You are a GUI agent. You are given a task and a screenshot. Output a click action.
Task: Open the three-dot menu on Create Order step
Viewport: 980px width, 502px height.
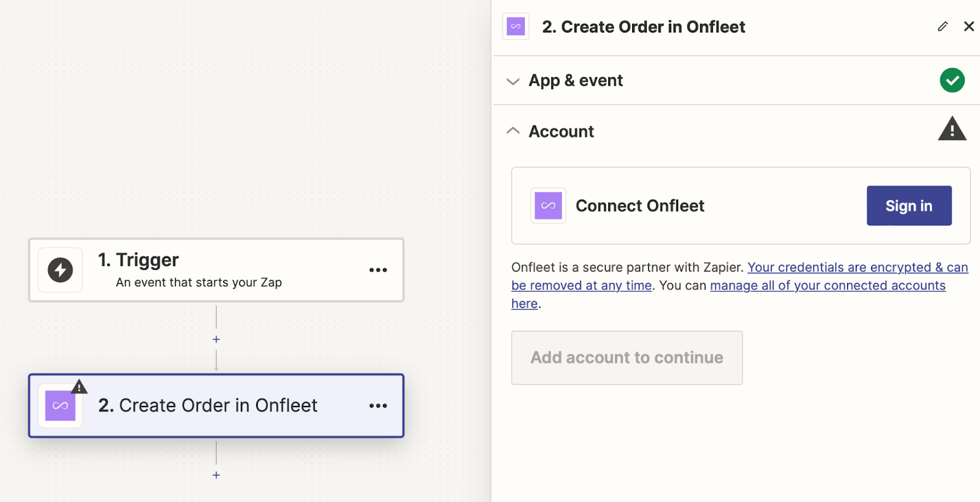[378, 406]
